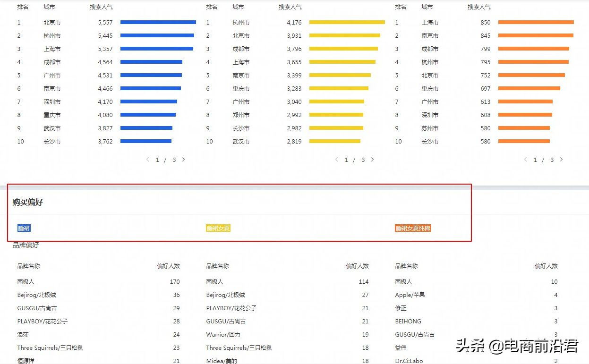
Task: Go to next page under yellow-bar city table
Action: (373, 160)
